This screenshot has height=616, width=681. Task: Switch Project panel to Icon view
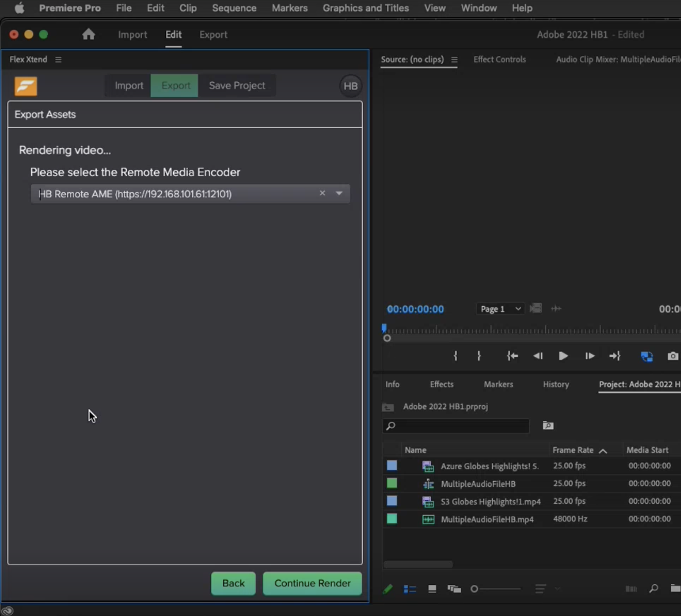pos(432,589)
